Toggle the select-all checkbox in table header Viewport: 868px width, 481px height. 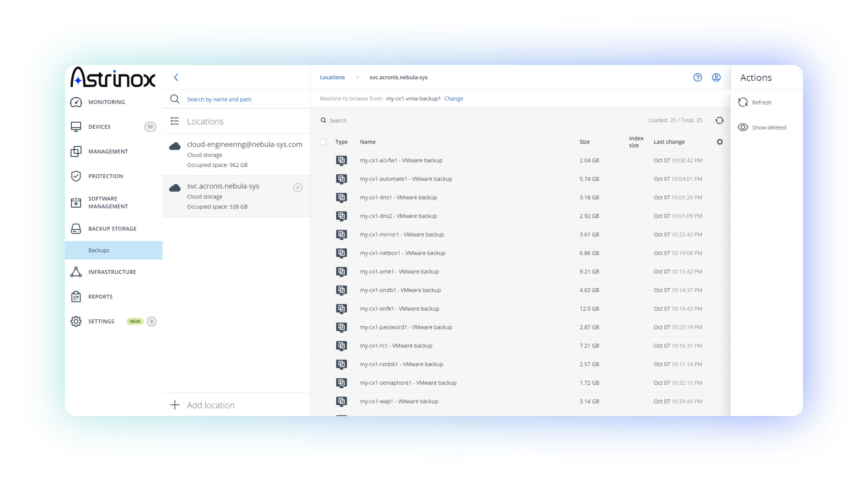tap(323, 142)
